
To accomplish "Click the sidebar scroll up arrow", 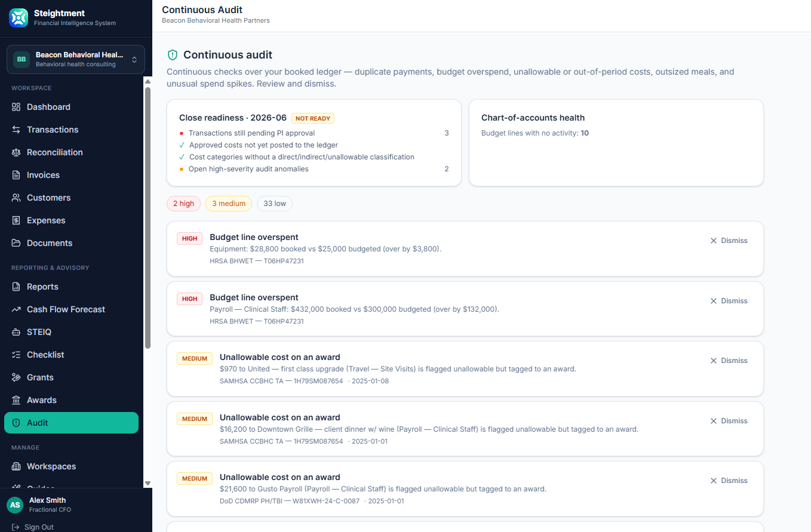I will [148, 81].
